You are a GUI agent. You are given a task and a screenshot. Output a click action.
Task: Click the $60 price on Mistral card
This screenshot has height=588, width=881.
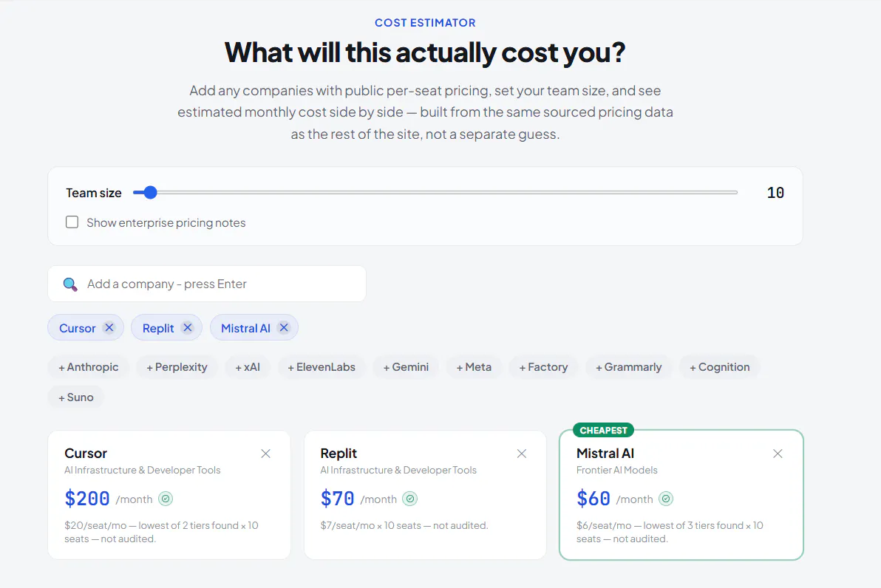tap(593, 499)
